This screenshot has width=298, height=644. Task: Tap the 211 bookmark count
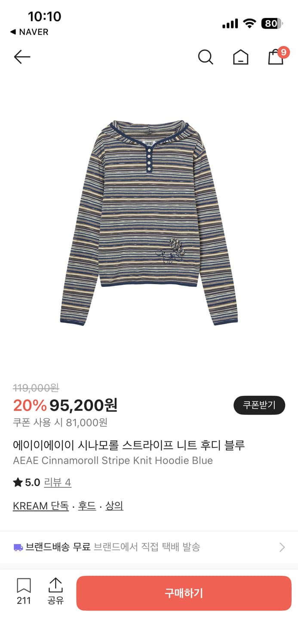point(24,601)
